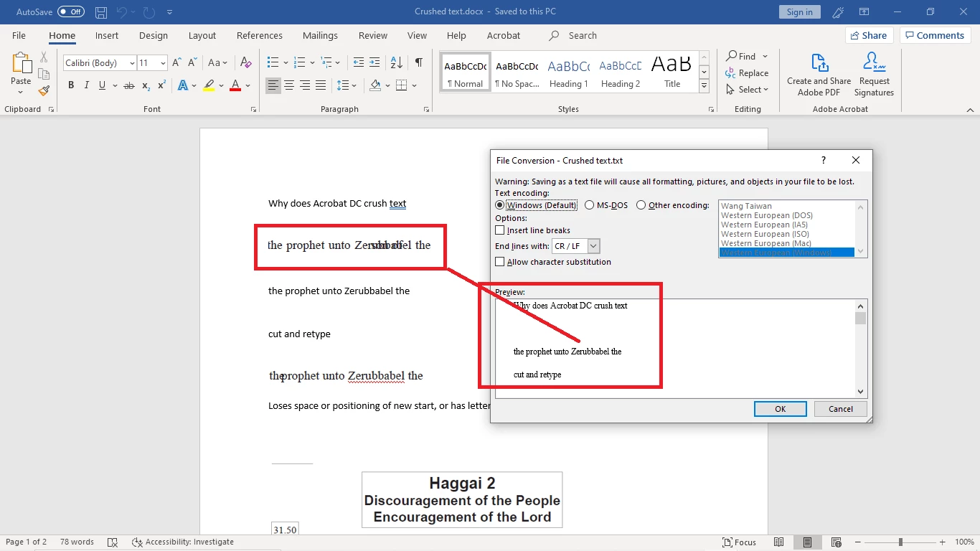
Task: Select the Format Painter brush
Action: 44,90
